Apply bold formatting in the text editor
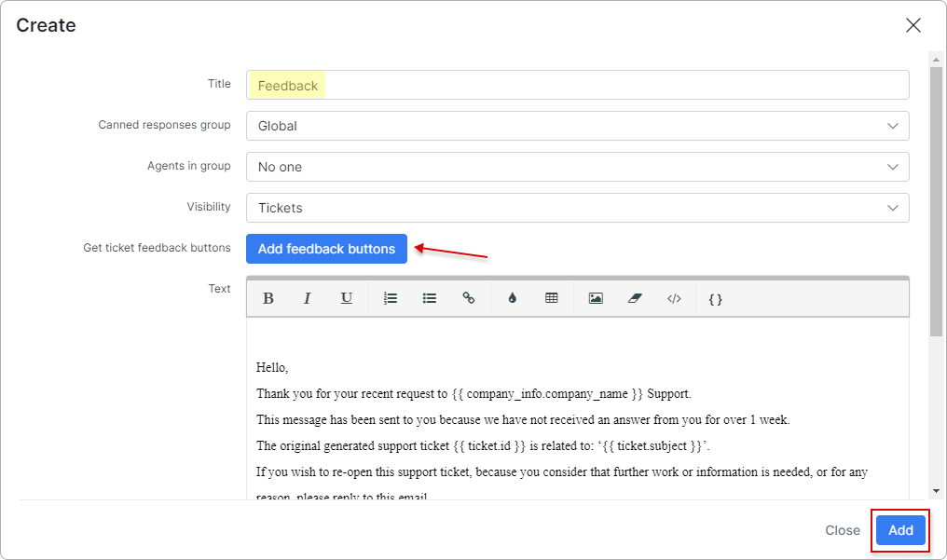 click(268, 298)
